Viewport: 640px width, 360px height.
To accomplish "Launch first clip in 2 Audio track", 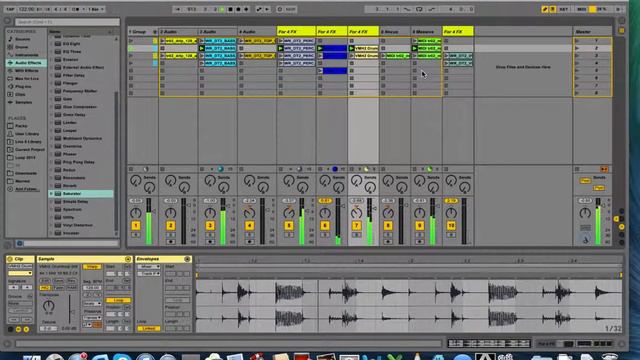I will tap(162, 41).
